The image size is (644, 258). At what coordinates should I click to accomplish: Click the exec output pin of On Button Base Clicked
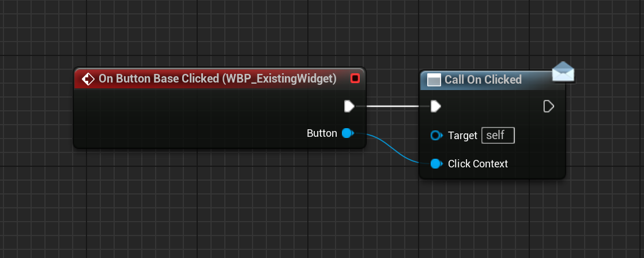tap(349, 107)
